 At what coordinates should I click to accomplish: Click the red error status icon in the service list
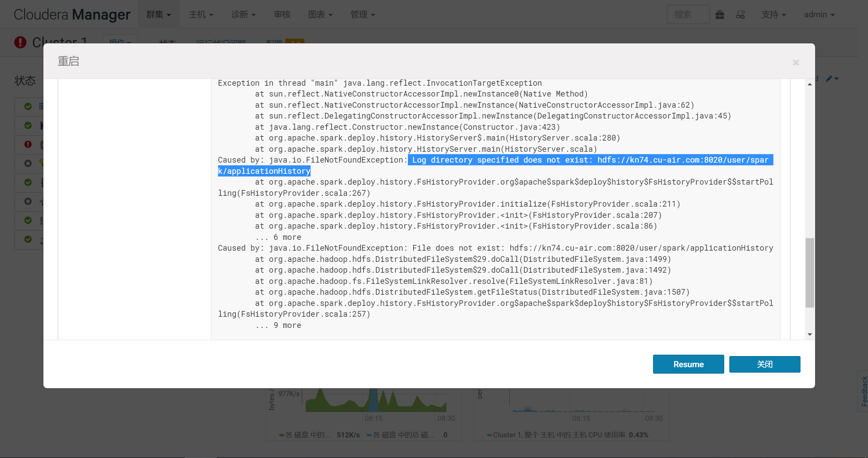pyautogui.click(x=28, y=144)
